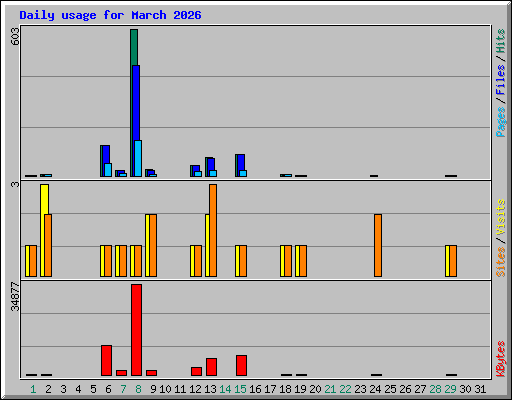The width and height of the screenshot is (512, 400).
Task: Select the tall orange Sites bar for day 13
Action: 213,230
